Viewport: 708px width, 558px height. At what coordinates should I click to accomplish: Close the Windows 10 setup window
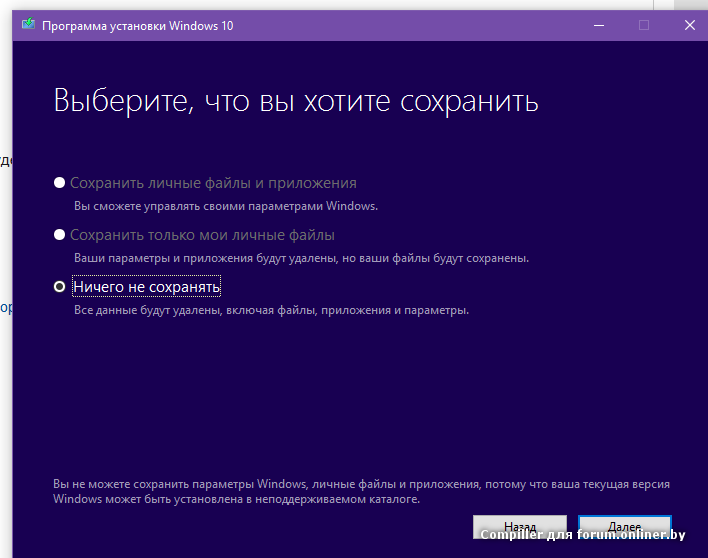[689, 25]
